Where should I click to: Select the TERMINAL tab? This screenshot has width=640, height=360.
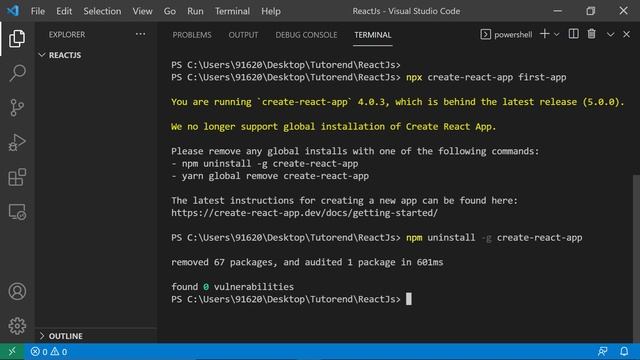click(373, 35)
